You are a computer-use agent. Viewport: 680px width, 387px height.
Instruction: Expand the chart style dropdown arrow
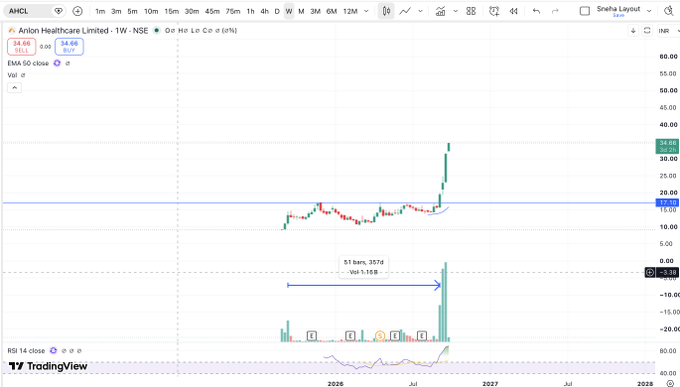(x=420, y=11)
